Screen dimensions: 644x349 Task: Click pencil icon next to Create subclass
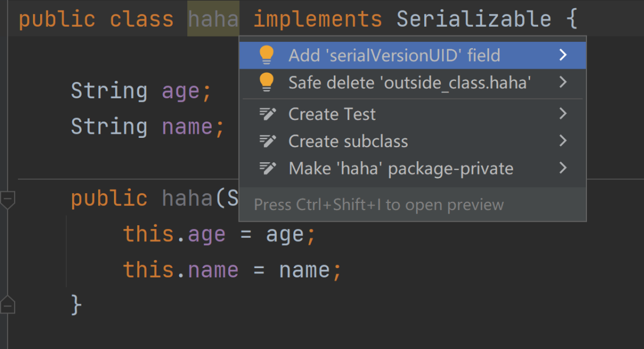click(x=267, y=141)
